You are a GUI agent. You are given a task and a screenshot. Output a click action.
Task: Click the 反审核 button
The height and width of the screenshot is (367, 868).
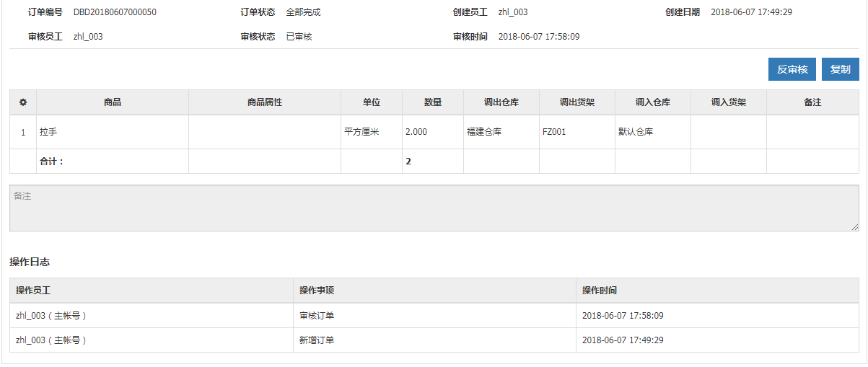[792, 69]
